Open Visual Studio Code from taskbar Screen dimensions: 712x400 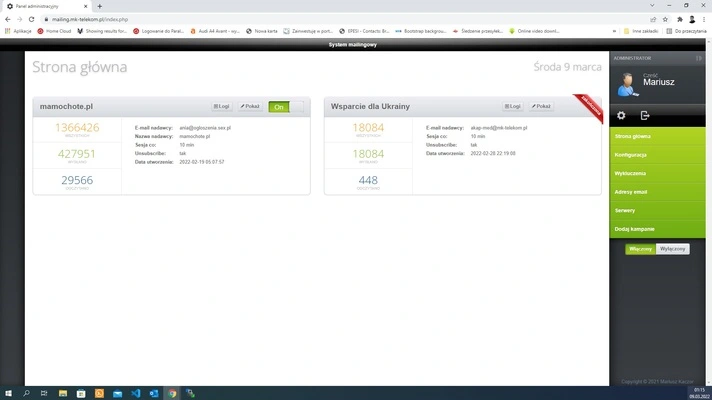click(x=136, y=393)
